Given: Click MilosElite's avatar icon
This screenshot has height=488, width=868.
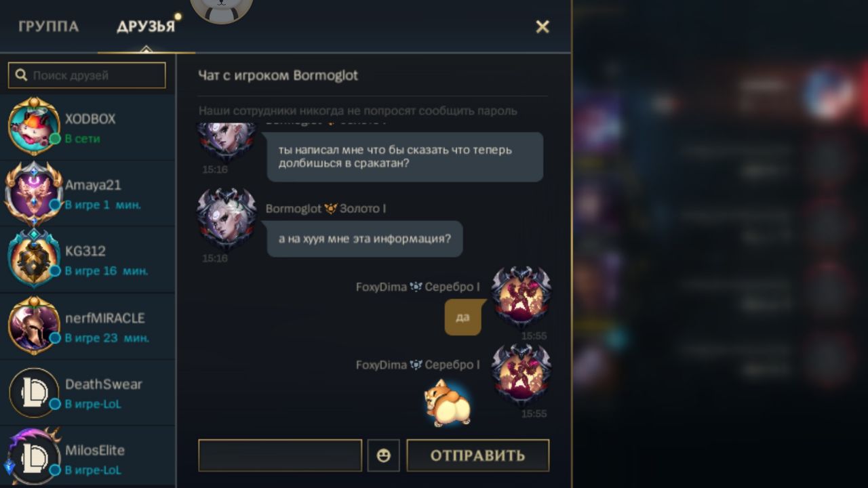Looking at the screenshot, I should point(33,455).
